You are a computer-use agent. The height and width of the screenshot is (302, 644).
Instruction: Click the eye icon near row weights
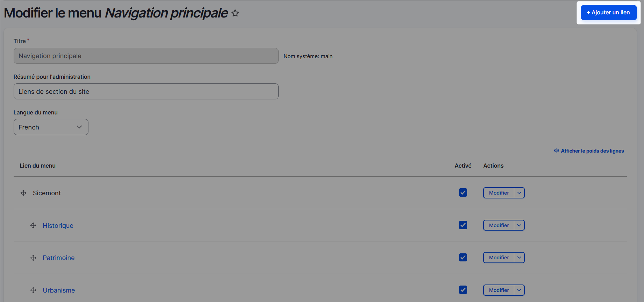(x=556, y=151)
